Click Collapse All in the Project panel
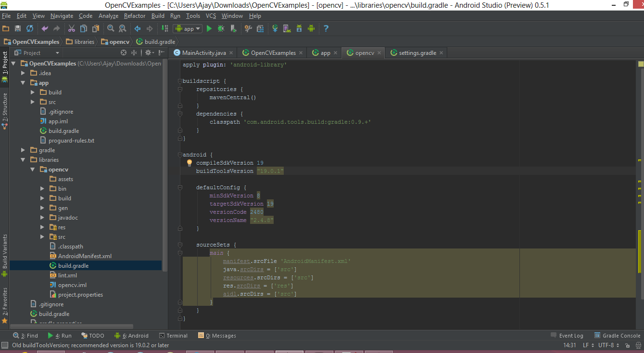The width and height of the screenshot is (644, 353). tap(134, 53)
